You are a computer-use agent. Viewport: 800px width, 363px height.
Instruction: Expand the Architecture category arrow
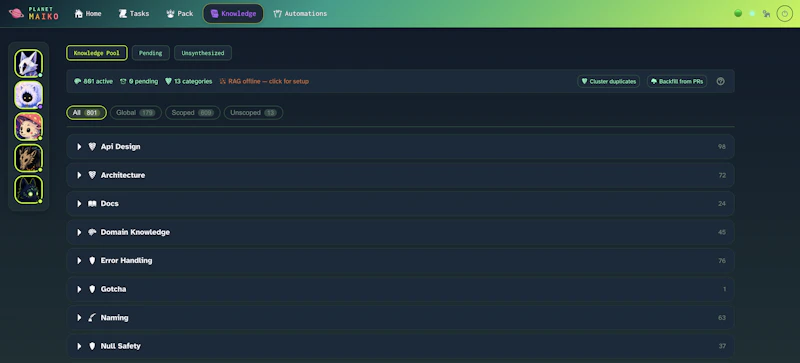tap(79, 175)
